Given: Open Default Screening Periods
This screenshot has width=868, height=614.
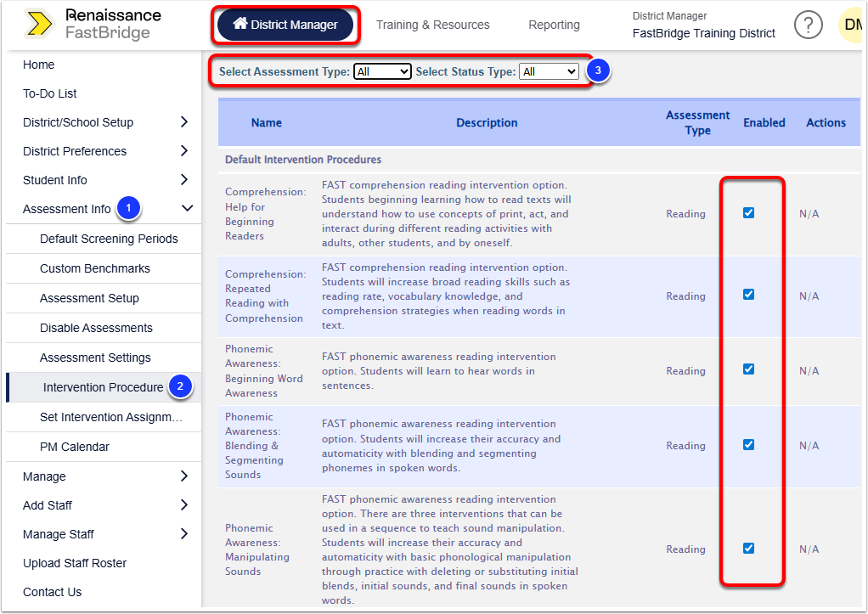Looking at the screenshot, I should pos(109,239).
